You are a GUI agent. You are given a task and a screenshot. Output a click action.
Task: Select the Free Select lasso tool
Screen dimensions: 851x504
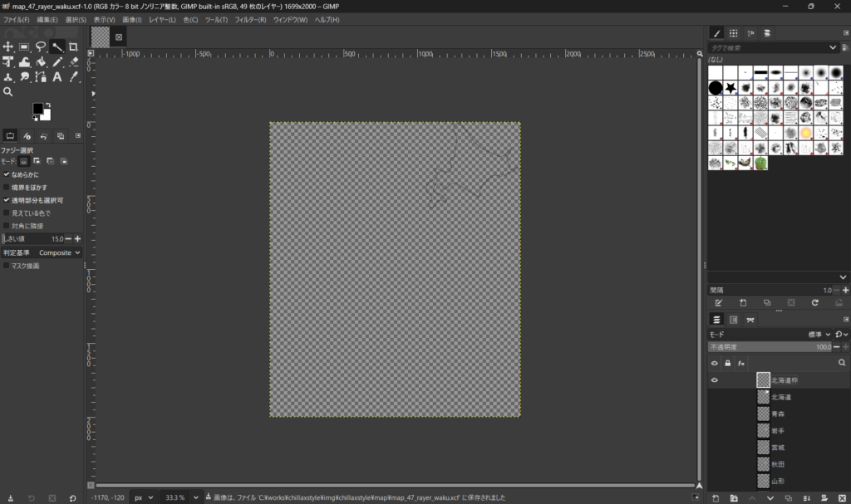pyautogui.click(x=41, y=47)
